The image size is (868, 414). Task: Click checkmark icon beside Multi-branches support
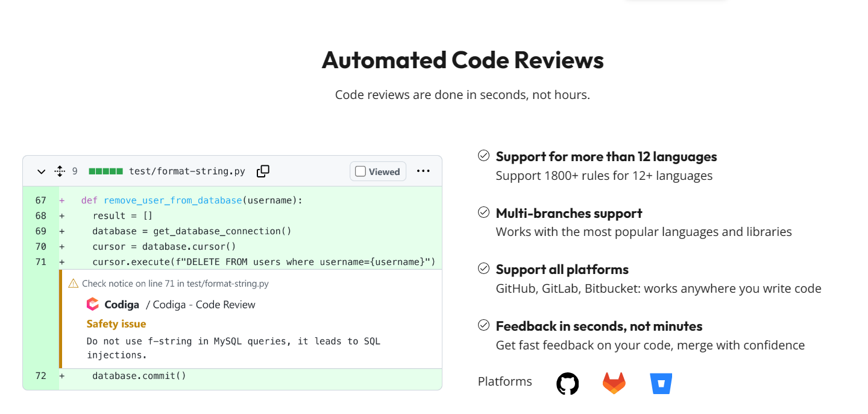click(x=483, y=212)
